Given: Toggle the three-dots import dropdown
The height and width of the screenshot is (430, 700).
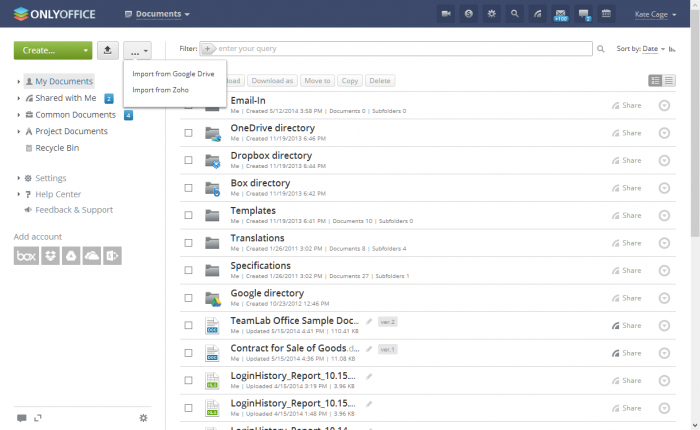Looking at the screenshot, I should pyautogui.click(x=138, y=50).
